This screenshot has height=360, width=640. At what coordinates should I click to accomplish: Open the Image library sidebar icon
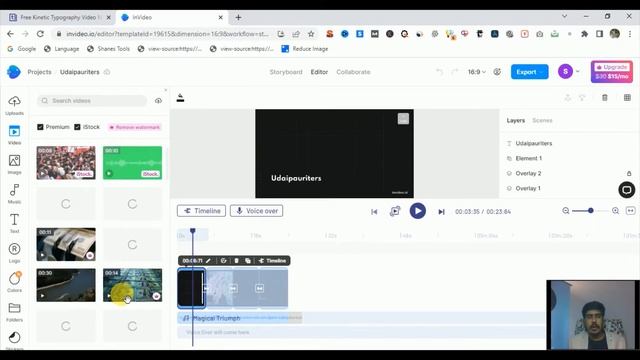(14, 164)
